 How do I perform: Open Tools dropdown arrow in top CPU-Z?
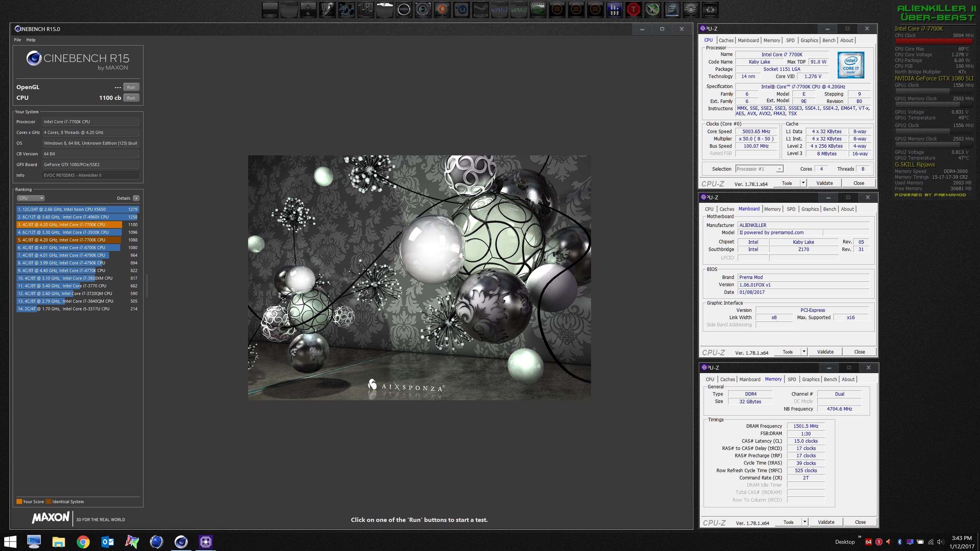pyautogui.click(x=804, y=183)
